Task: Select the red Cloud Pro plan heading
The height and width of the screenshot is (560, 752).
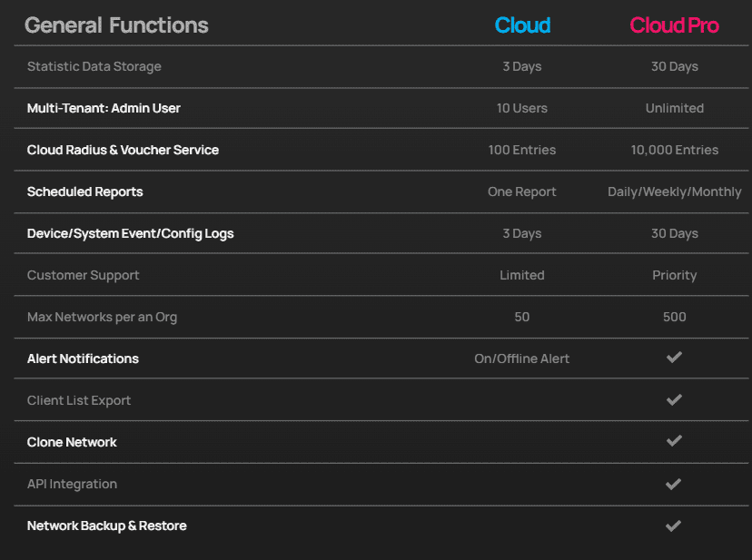Action: pyautogui.click(x=674, y=25)
